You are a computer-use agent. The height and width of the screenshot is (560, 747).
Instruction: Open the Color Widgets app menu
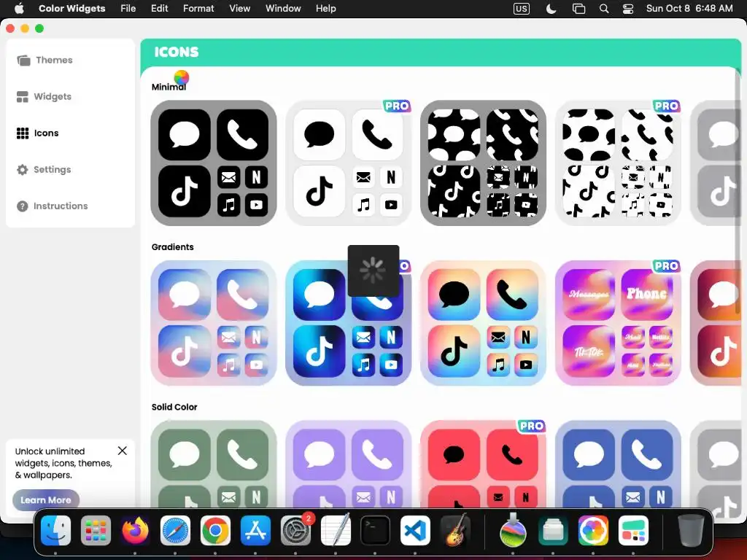point(72,9)
